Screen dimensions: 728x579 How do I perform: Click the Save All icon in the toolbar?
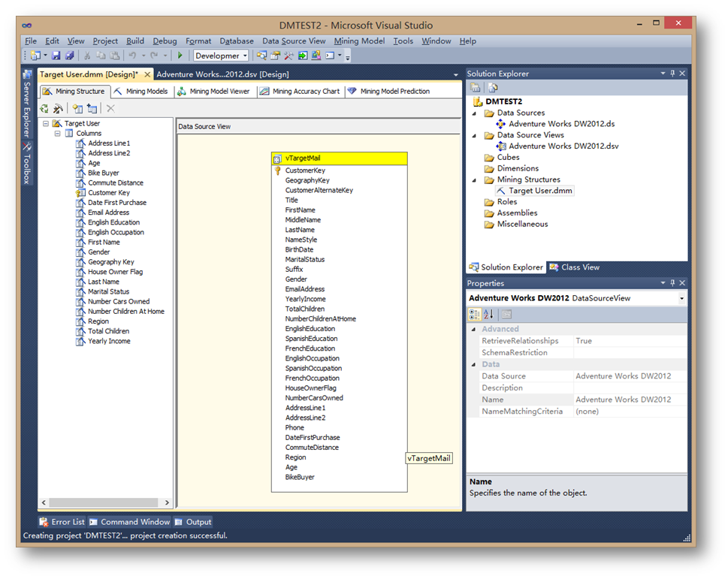coord(70,56)
